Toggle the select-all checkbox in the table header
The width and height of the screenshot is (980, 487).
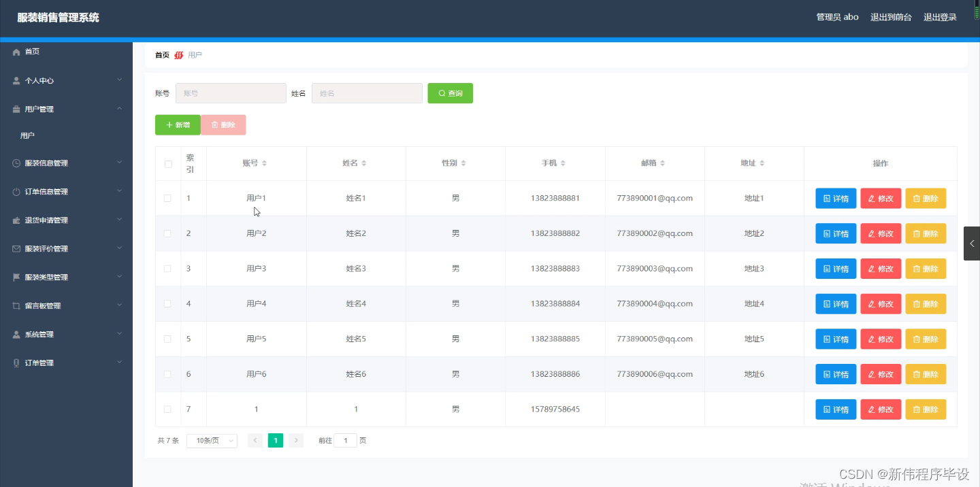(x=167, y=163)
